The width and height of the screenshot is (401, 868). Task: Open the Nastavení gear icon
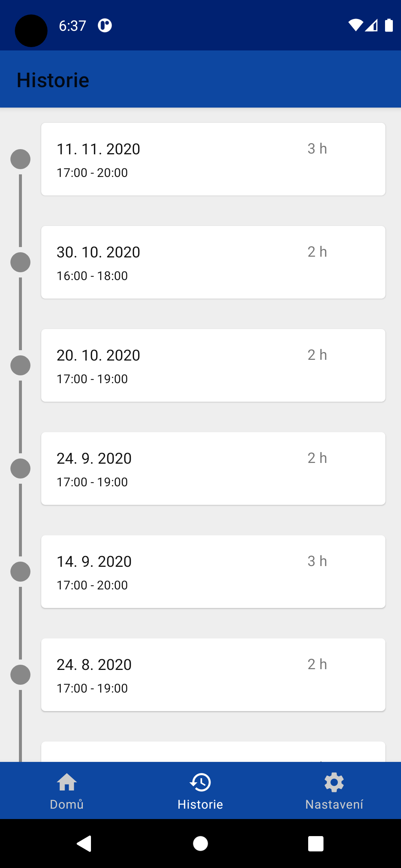tap(334, 782)
